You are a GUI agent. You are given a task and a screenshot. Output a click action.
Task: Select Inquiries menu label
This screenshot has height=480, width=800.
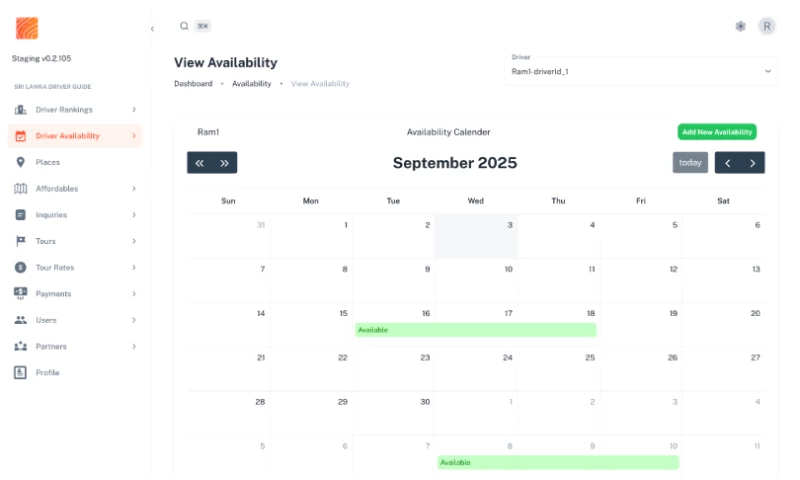tap(51, 215)
